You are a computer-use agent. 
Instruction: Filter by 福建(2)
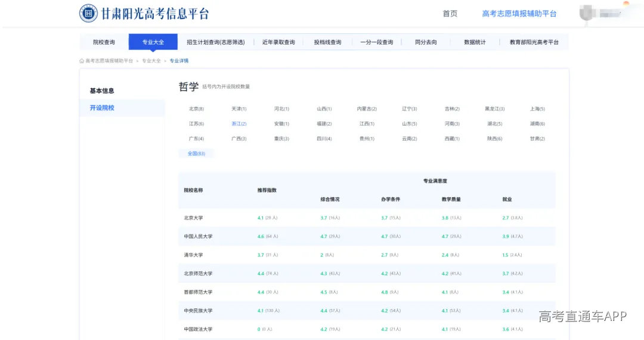click(x=324, y=123)
